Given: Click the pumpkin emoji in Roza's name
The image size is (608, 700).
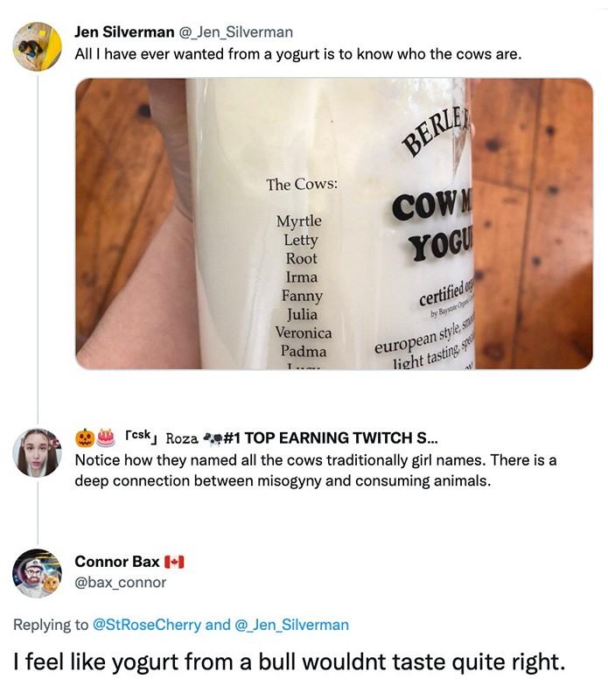Looking at the screenshot, I should coord(85,437).
